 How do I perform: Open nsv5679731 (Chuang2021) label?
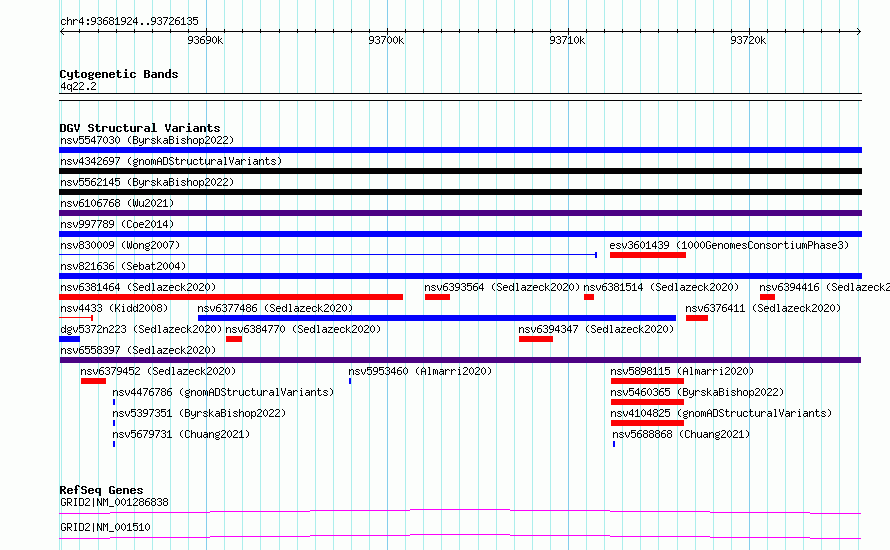(181, 434)
